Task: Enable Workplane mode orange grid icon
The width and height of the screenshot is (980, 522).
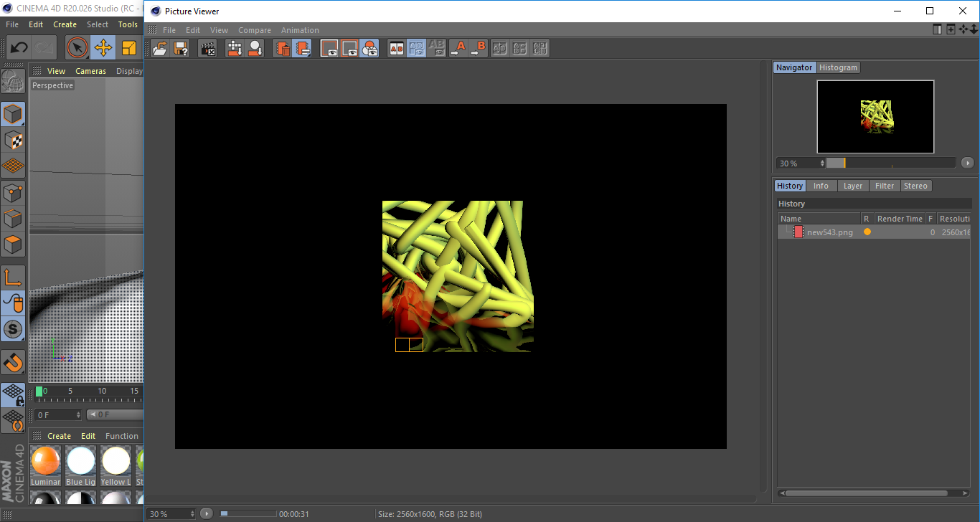Action: pos(13,166)
